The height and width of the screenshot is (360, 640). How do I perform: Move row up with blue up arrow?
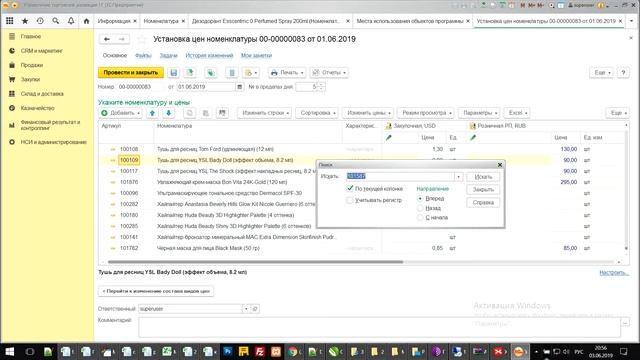pyautogui.click(x=152, y=113)
